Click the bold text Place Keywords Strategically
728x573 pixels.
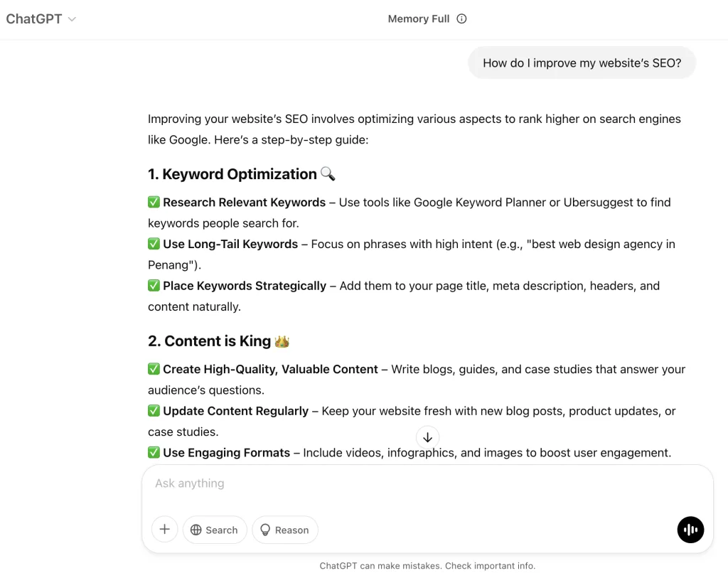point(245,286)
